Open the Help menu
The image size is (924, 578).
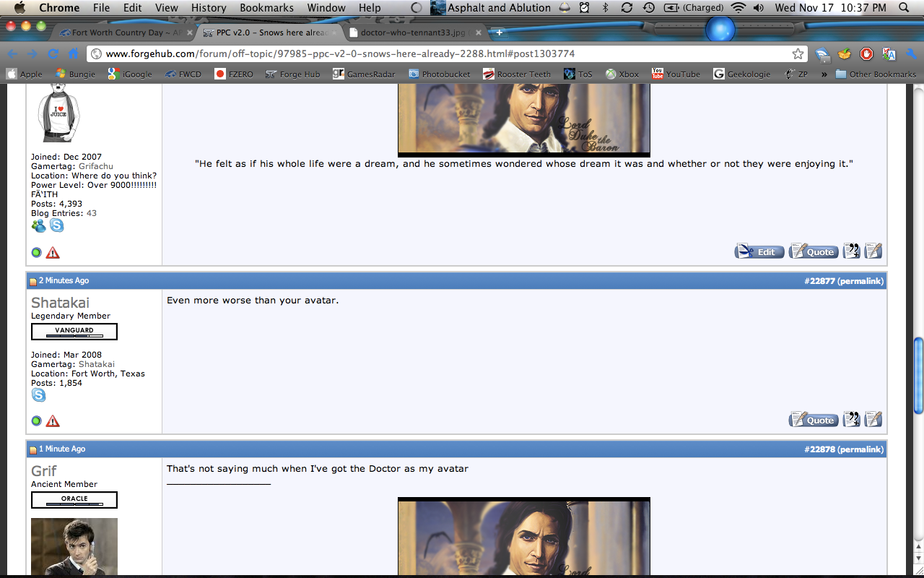pos(370,8)
